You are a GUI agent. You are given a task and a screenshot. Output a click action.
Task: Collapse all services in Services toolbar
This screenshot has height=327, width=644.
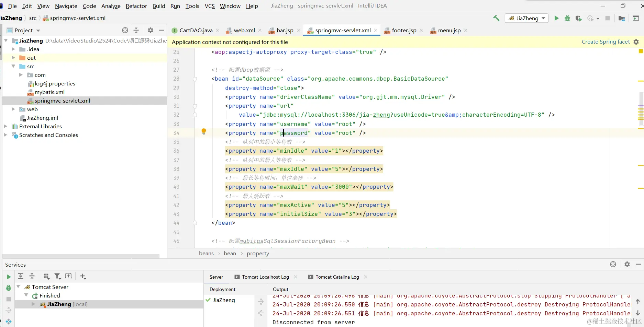pyautogui.click(x=32, y=276)
